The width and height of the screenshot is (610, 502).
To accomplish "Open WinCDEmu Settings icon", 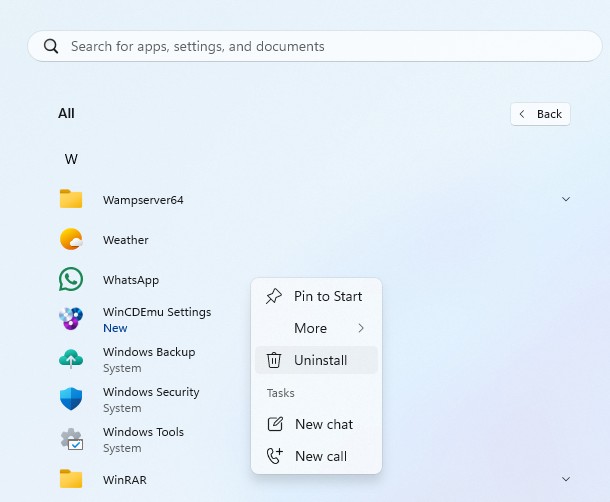I will (71, 319).
